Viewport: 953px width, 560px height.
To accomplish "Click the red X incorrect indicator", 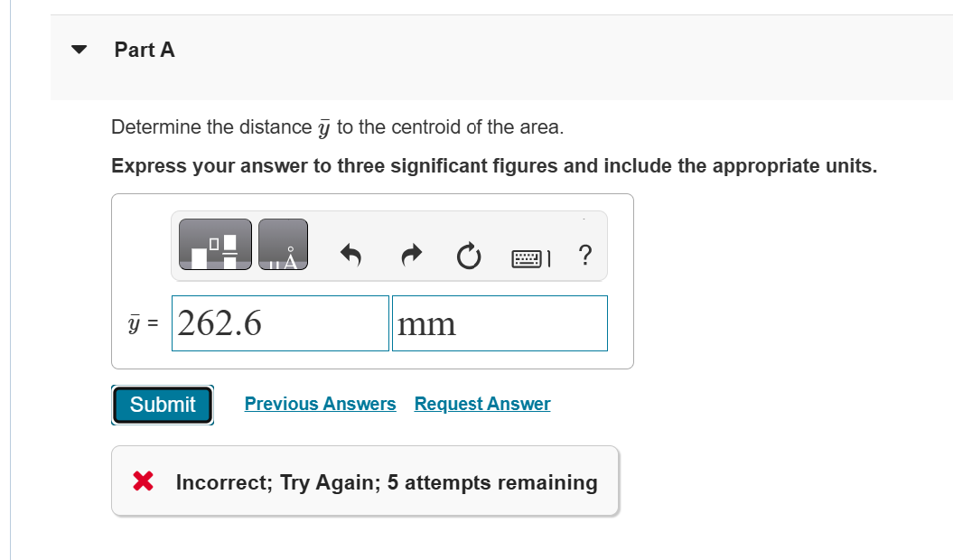I will coord(143,481).
